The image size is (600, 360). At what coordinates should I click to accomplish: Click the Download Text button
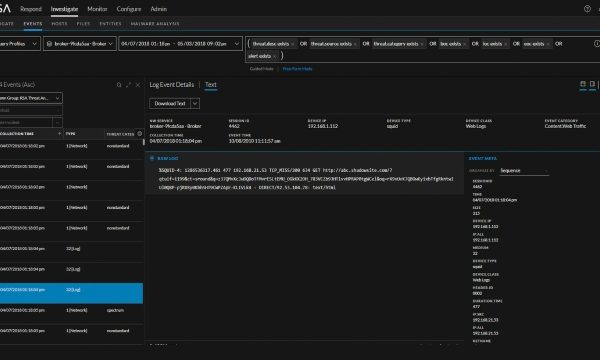tap(170, 103)
